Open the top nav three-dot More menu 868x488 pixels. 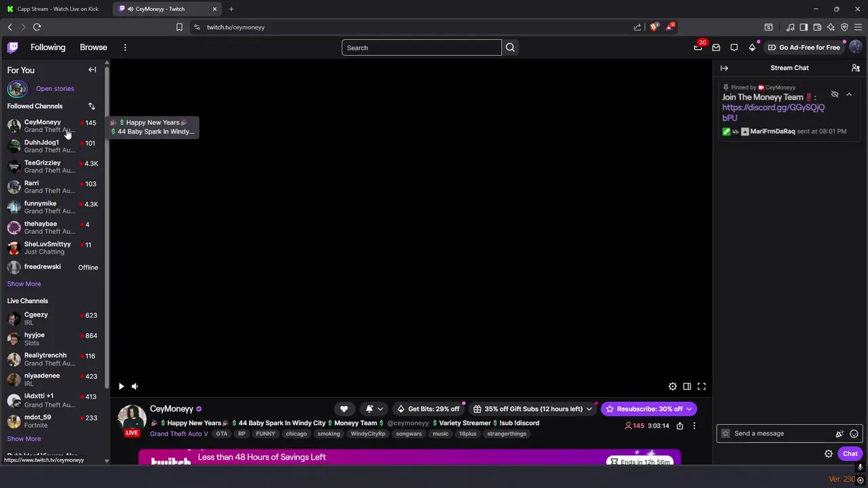[125, 47]
